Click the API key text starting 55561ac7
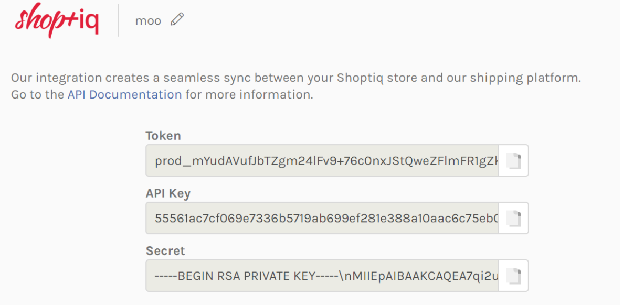The image size is (644, 305). (326, 219)
